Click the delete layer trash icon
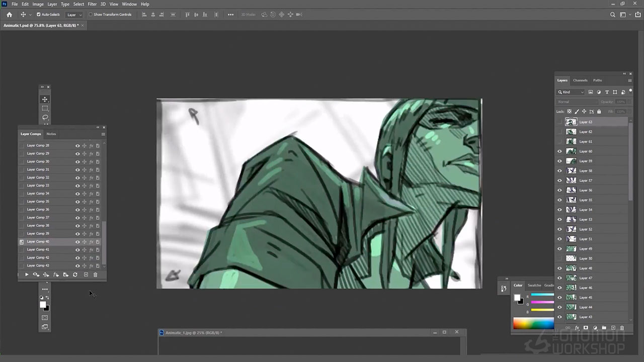Viewport: 644px width, 362px height. [622, 328]
